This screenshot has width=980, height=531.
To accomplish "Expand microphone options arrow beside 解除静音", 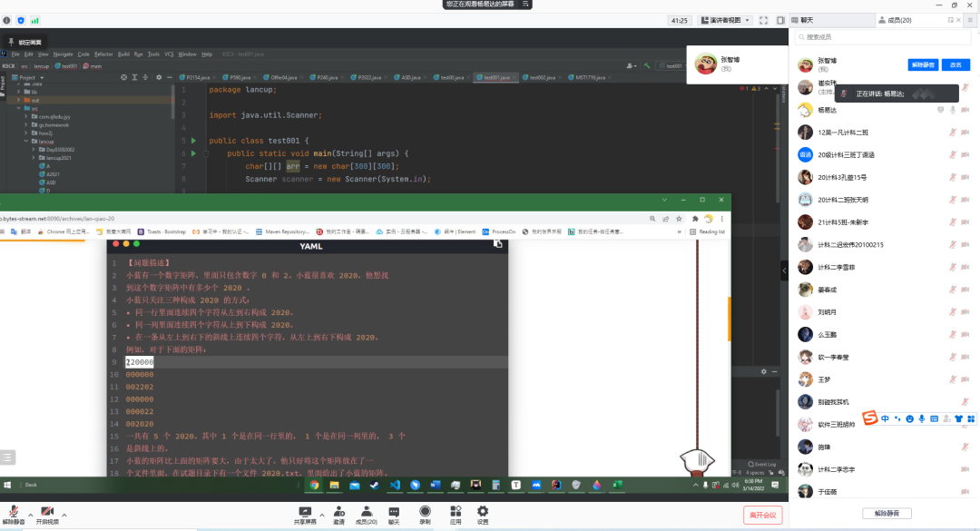I will pyautogui.click(x=30, y=515).
